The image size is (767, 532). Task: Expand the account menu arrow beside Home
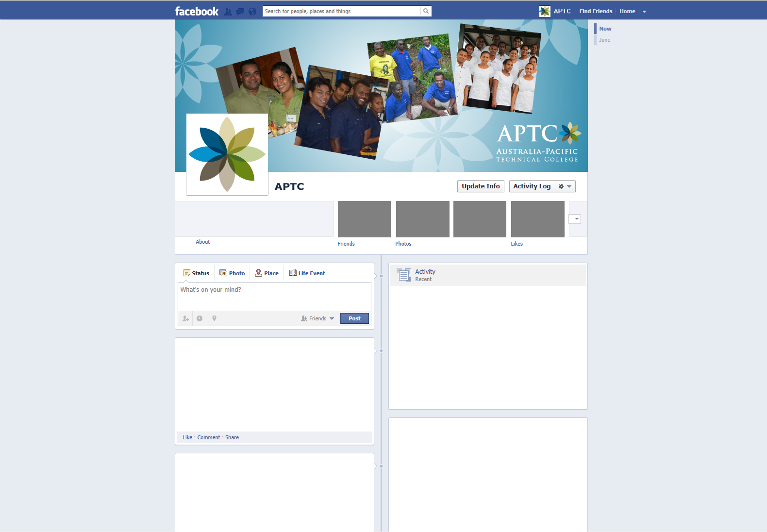[x=644, y=12]
